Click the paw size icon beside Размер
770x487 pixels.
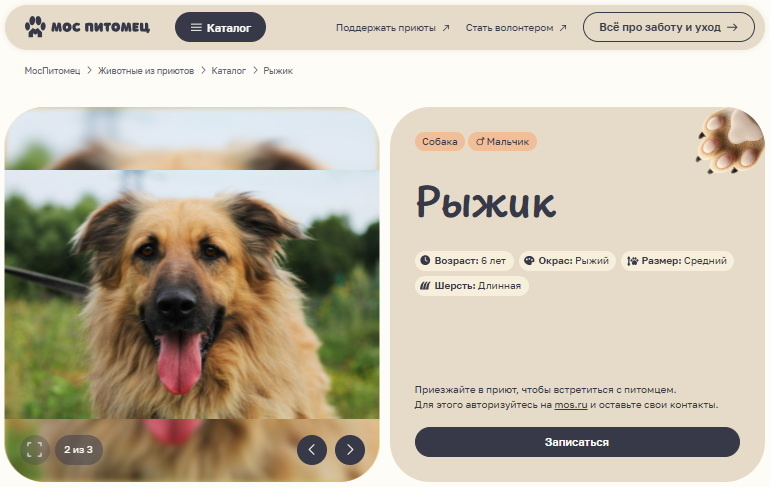pyautogui.click(x=632, y=261)
